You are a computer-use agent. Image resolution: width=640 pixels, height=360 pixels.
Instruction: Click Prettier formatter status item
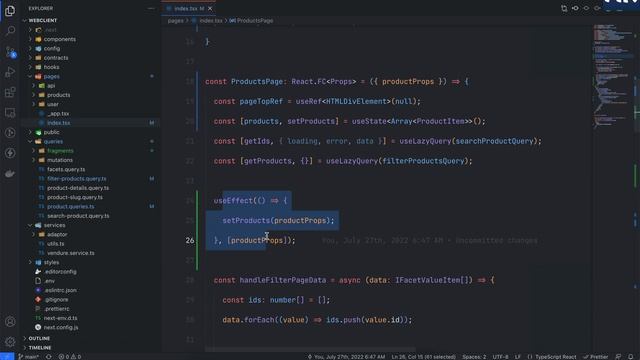[596, 357]
